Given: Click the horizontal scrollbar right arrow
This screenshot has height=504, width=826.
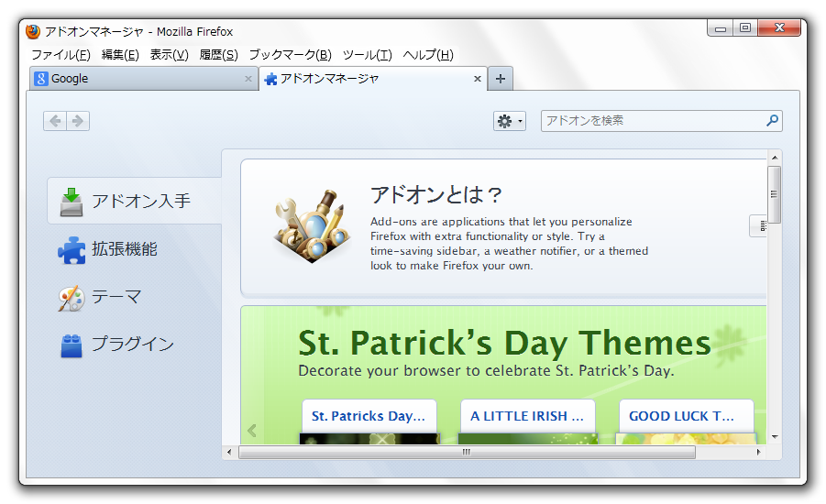Looking at the screenshot, I should click(x=758, y=452).
